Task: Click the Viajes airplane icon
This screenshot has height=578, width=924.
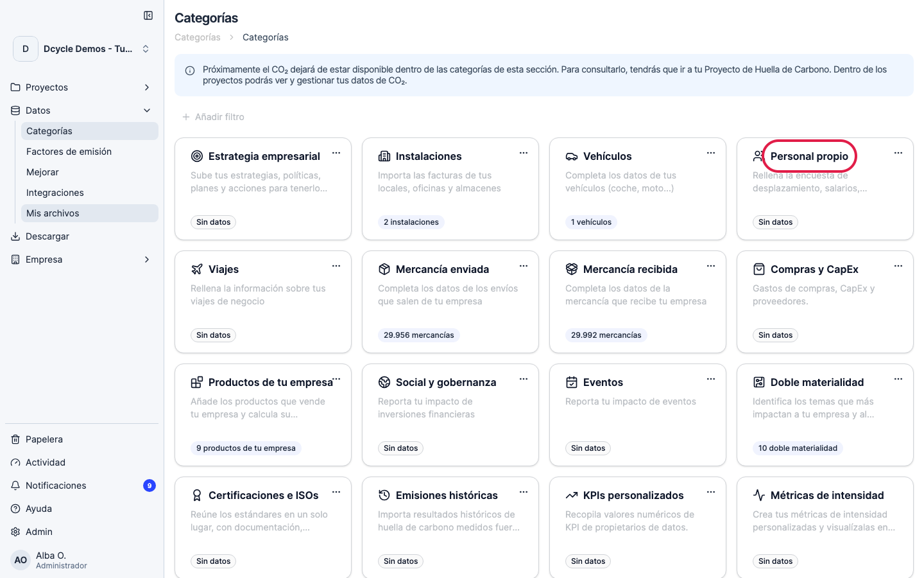Action: pyautogui.click(x=197, y=269)
